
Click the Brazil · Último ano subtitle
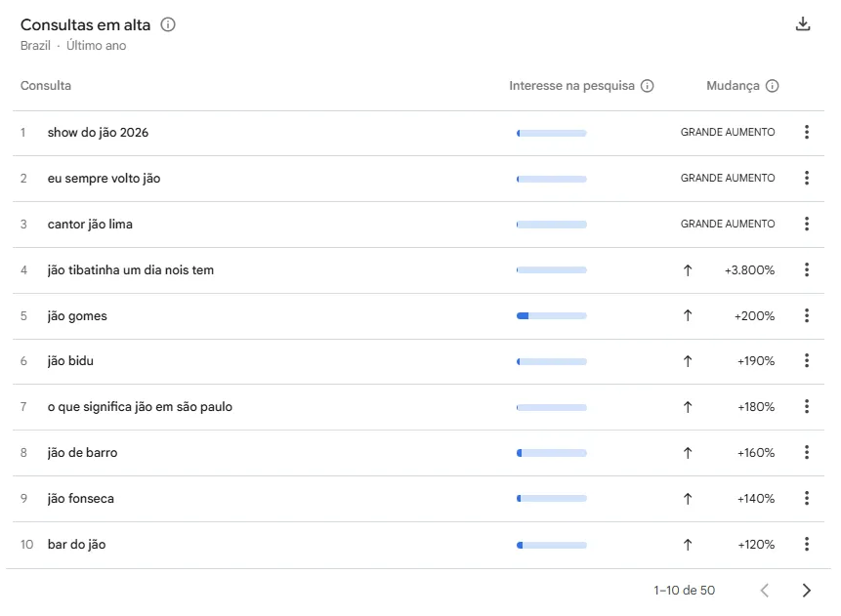tap(73, 46)
